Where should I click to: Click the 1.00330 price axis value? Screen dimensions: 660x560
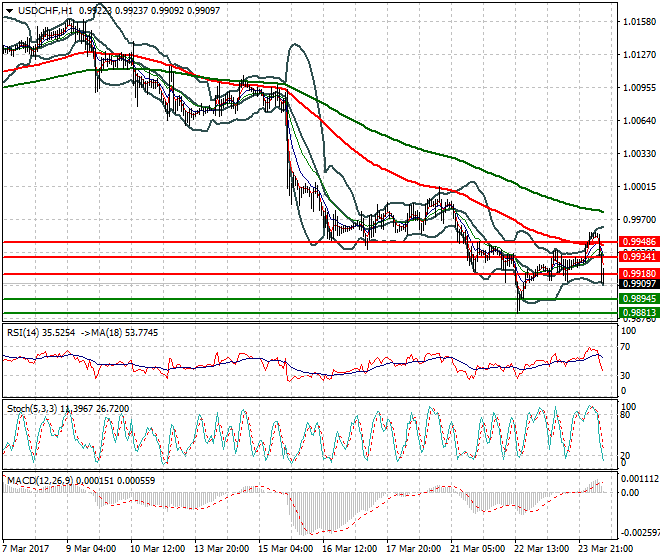click(639, 154)
